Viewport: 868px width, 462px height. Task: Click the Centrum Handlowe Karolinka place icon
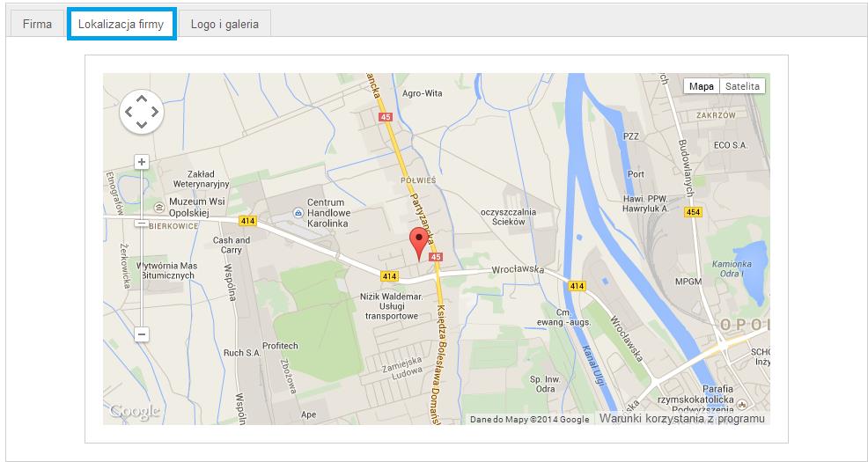[x=298, y=212]
